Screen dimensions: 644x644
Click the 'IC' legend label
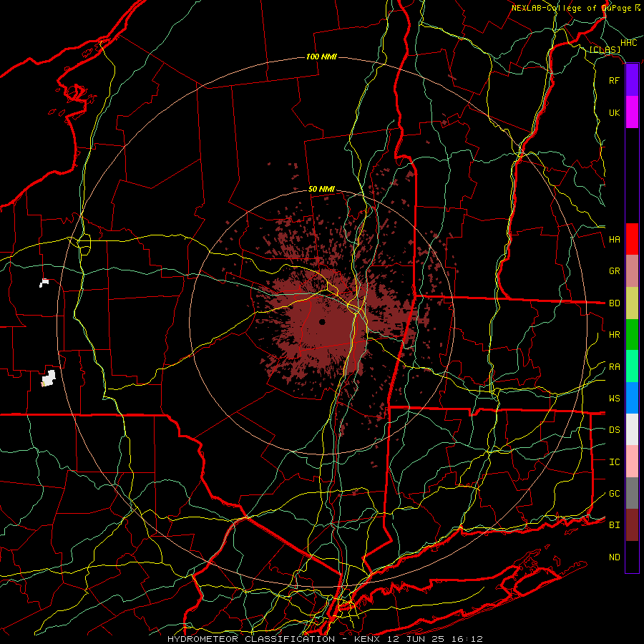(x=614, y=462)
